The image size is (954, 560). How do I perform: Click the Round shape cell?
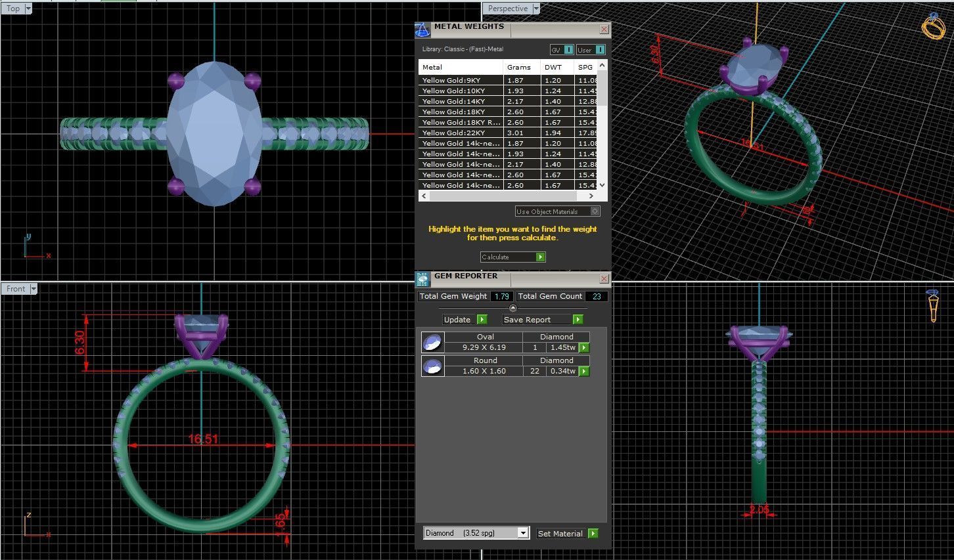485,360
